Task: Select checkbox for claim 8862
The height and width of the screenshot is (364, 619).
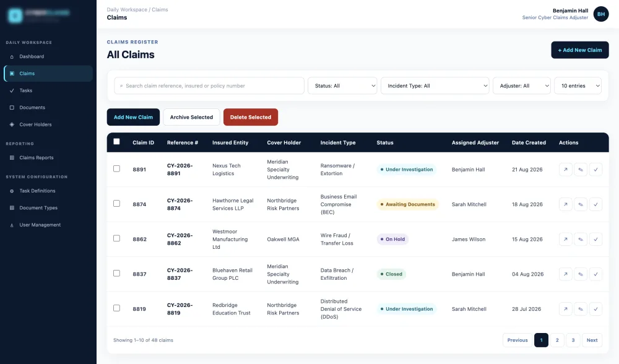Action: [116, 238]
